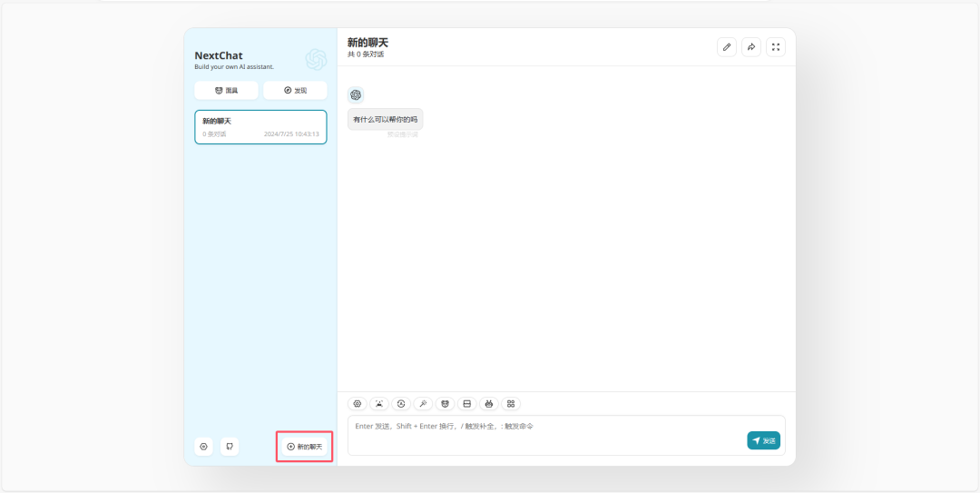Toggle fullscreen with the expand icon
980x493 pixels.
point(776,47)
